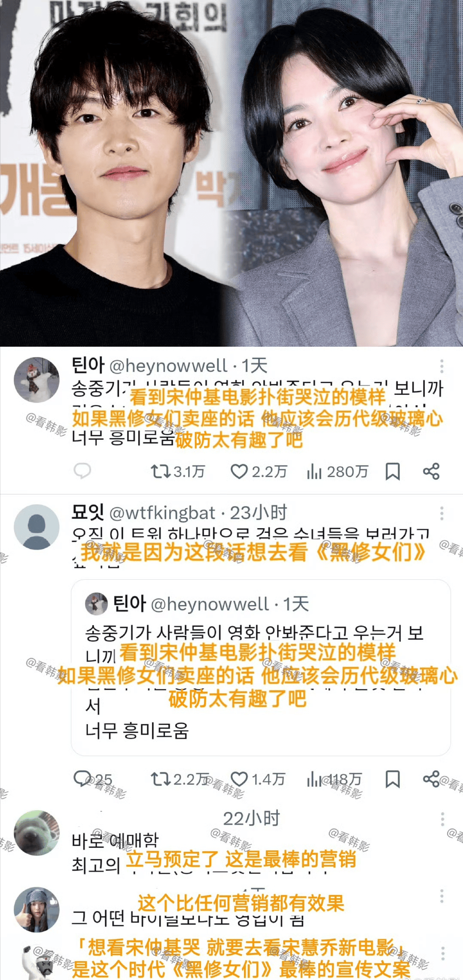This screenshot has width=463, height=980.
Task: Open more options on wtfkingbat's tweet
Action: [442, 513]
